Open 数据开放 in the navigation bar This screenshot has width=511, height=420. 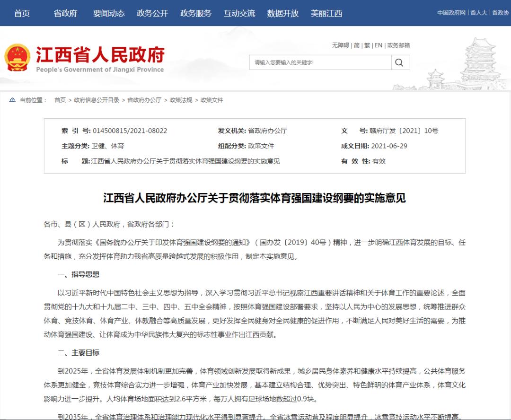coord(283,13)
